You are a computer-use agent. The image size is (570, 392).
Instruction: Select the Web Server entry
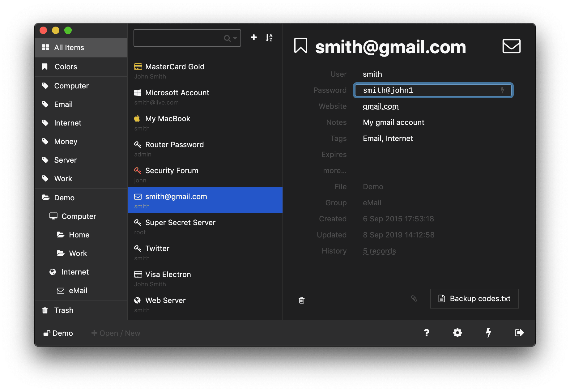coord(205,305)
